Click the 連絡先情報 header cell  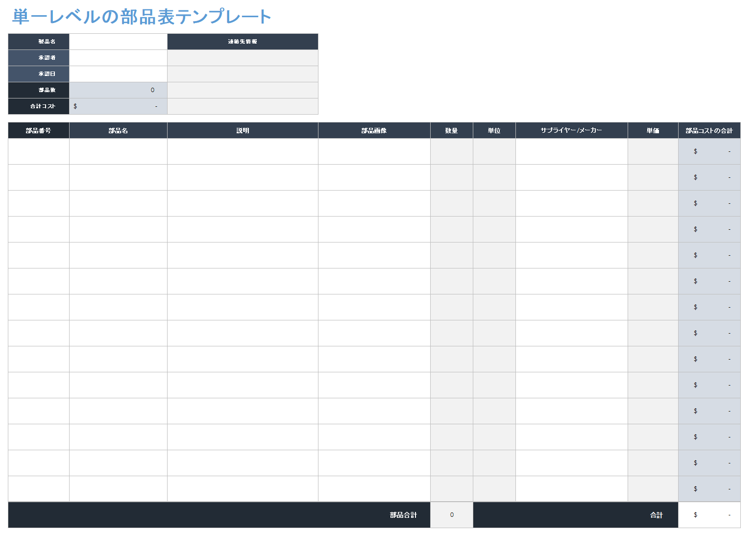tap(243, 42)
